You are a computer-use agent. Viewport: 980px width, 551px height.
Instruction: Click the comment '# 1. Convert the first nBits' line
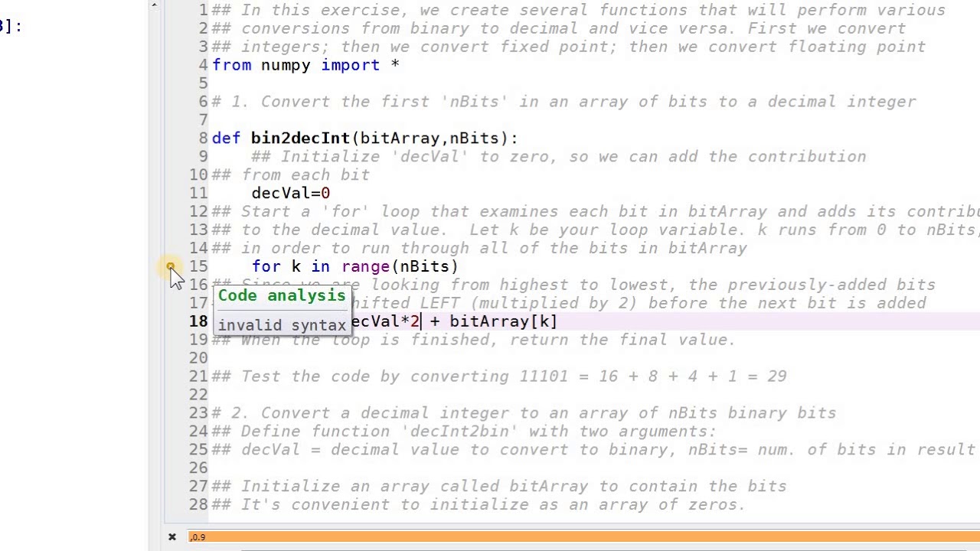[563, 102]
